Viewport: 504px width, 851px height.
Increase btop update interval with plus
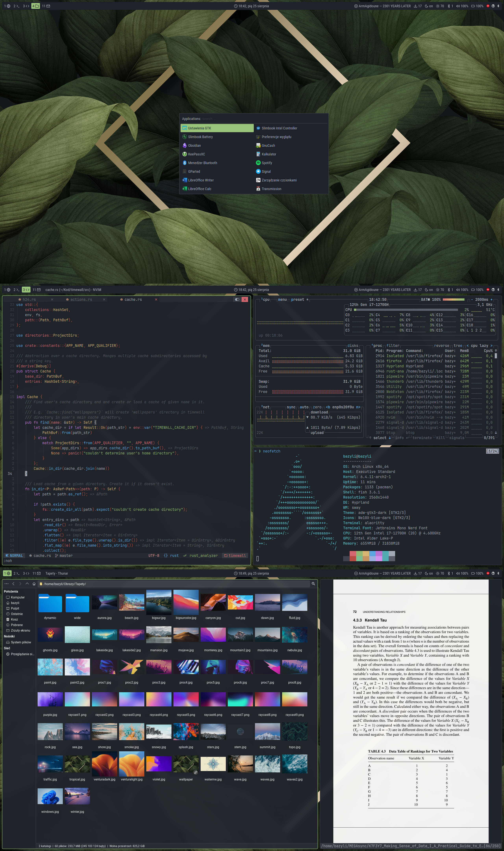[x=491, y=299]
